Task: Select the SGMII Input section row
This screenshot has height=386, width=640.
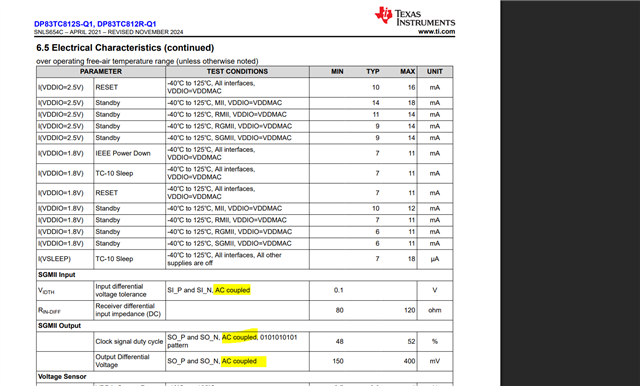Action: coord(244,275)
